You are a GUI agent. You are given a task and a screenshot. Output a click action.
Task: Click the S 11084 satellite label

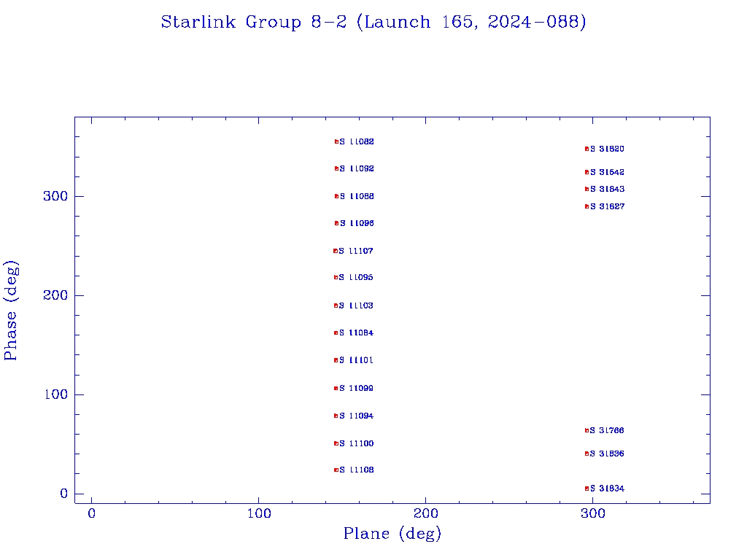coord(356,332)
